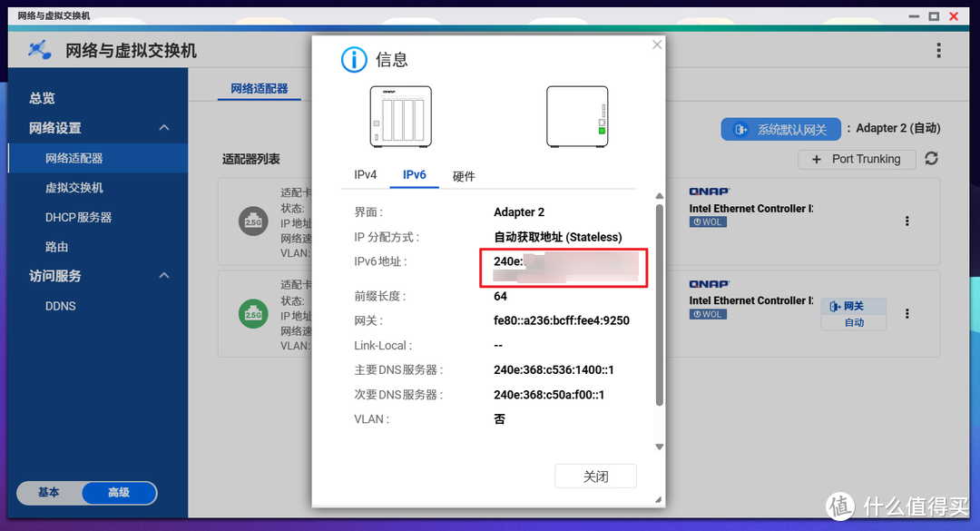Image resolution: width=980 pixels, height=531 pixels.
Task: Click the 信息 dialog title
Action: 392,60
